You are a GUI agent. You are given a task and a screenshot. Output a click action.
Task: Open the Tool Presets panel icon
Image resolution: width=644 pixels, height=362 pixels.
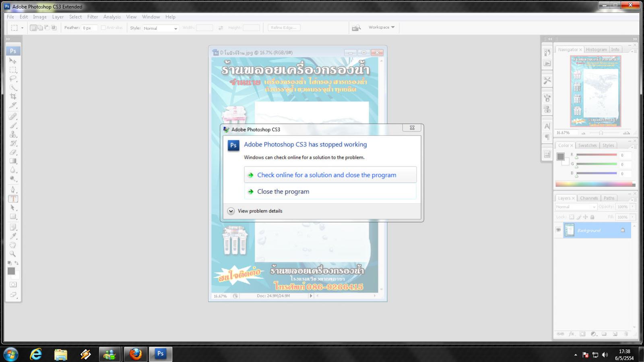(x=547, y=80)
